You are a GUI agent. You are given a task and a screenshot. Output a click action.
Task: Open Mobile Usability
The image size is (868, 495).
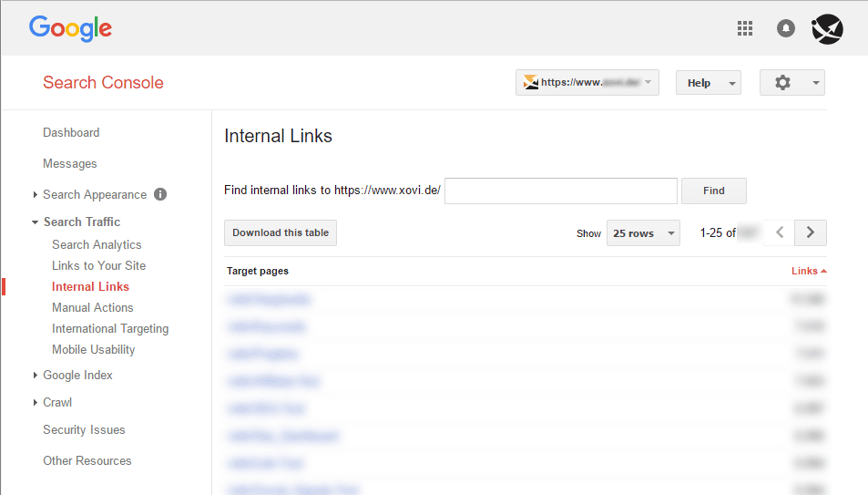point(94,350)
